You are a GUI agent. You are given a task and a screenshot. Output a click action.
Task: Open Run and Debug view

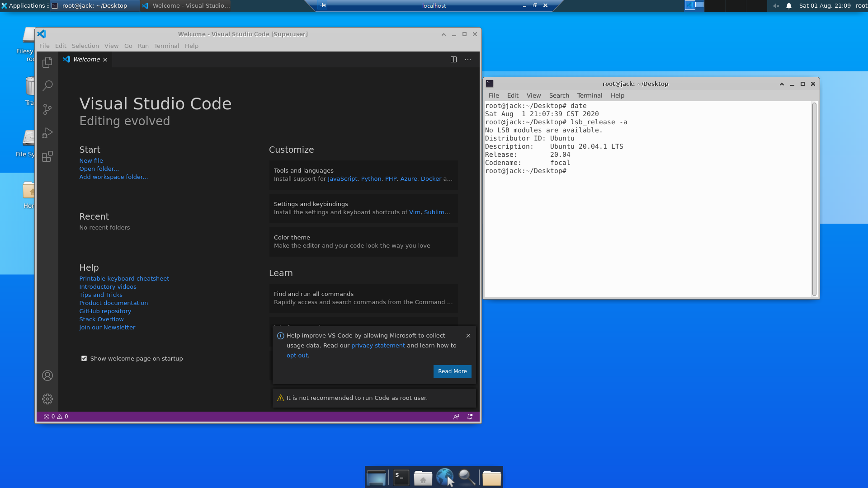(x=47, y=133)
